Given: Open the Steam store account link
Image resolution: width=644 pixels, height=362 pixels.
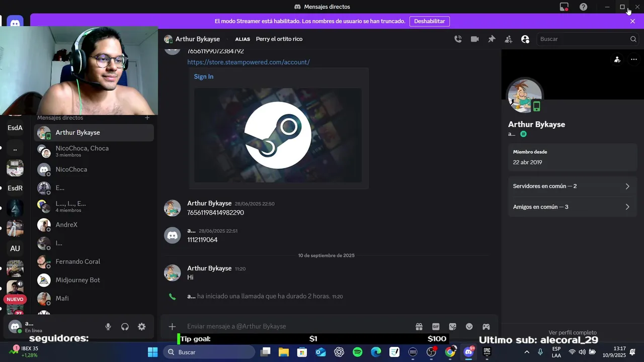Looking at the screenshot, I should 249,62.
